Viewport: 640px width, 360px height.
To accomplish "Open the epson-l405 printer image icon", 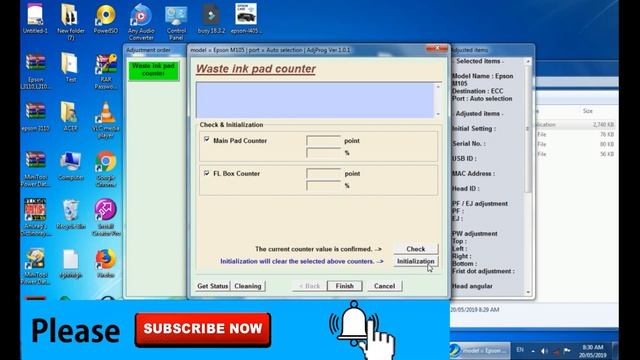I will [246, 18].
